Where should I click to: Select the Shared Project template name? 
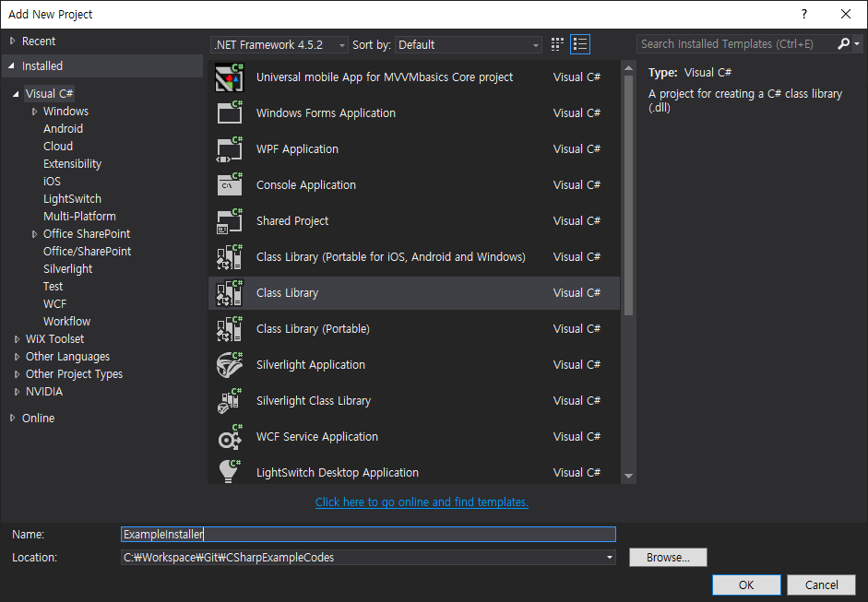coord(292,220)
